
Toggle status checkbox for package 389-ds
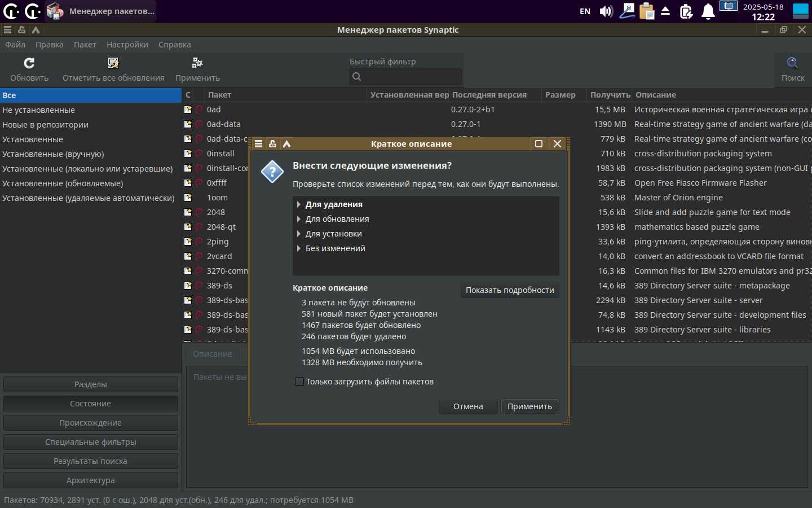[188, 286]
